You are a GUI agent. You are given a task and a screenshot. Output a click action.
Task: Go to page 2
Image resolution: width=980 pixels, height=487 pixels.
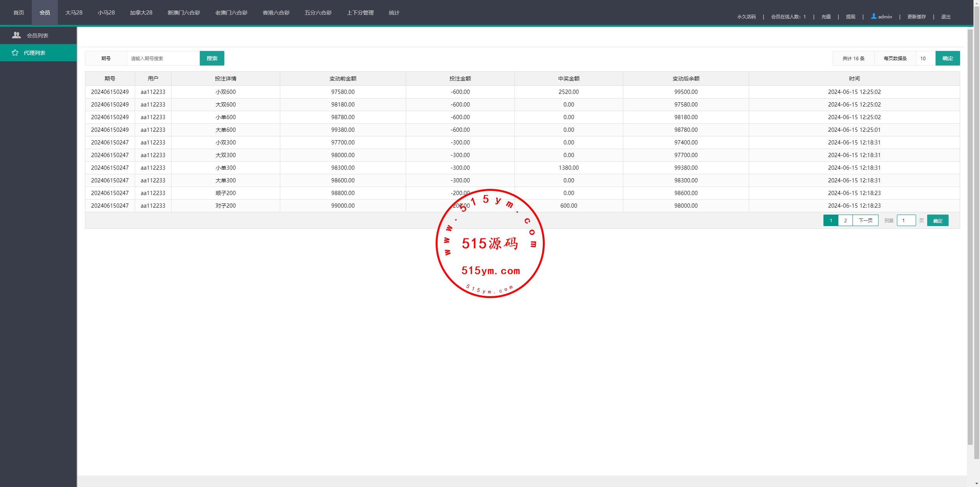845,221
